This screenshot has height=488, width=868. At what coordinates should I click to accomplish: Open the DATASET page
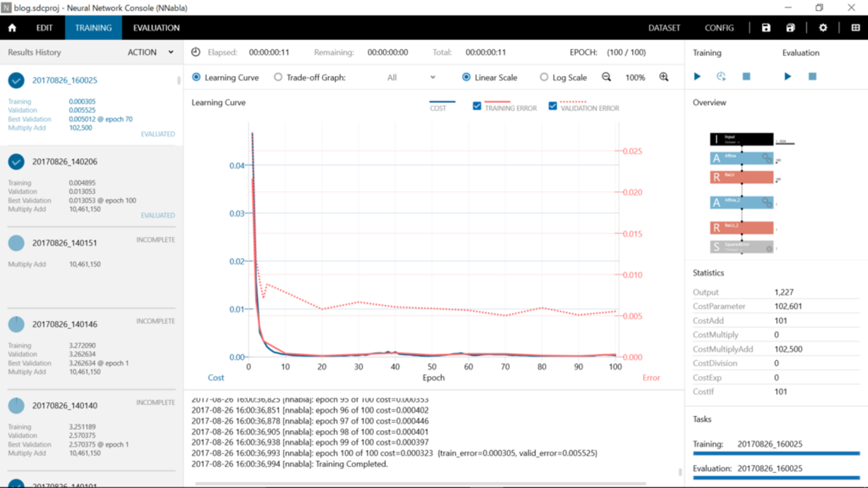tap(664, 28)
